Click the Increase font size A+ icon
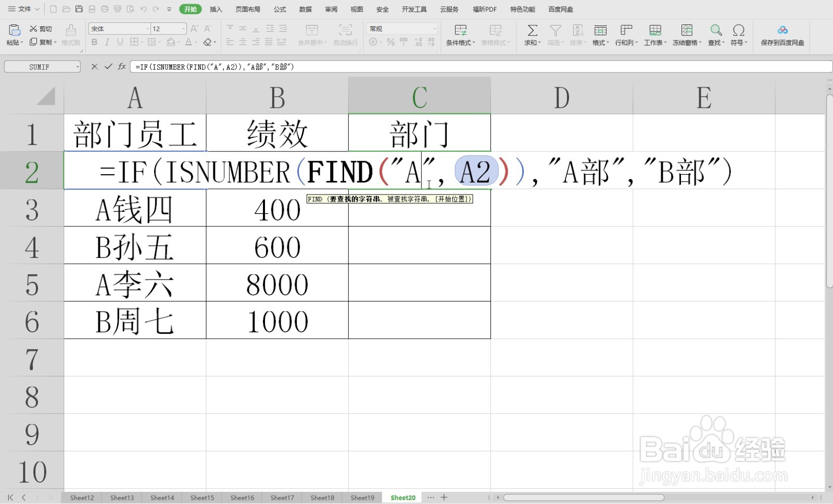The height and width of the screenshot is (504, 833). pyautogui.click(x=194, y=29)
